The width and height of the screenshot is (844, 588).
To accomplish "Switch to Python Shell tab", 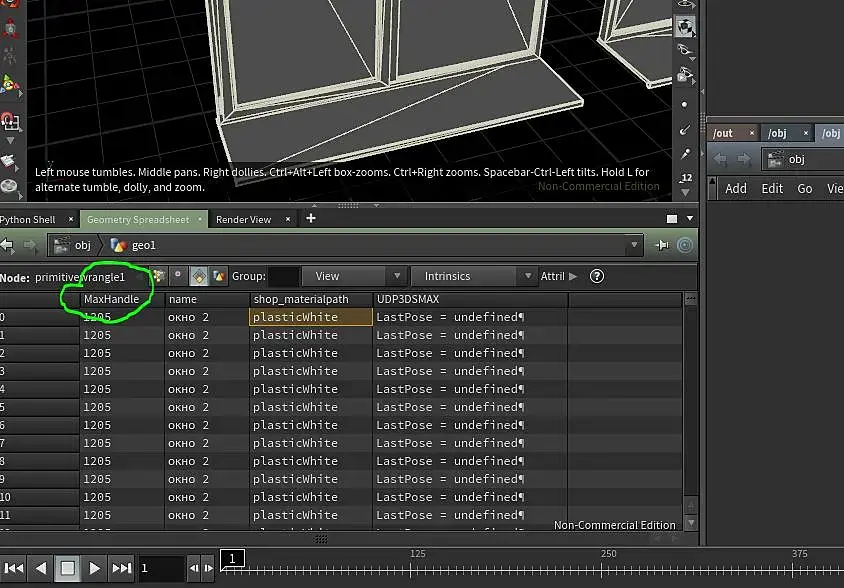I will tap(27, 220).
